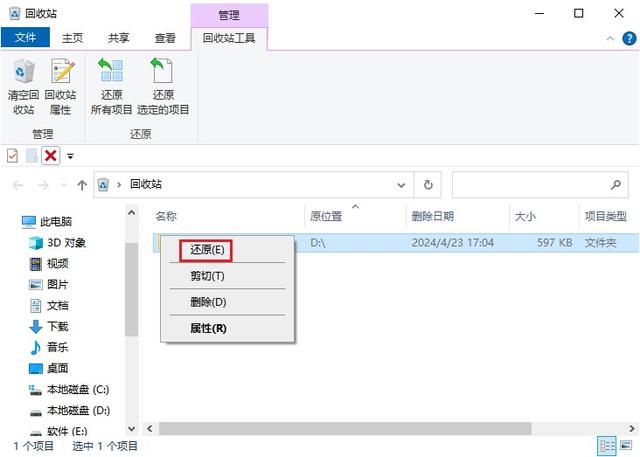The image size is (640, 457).
Task: Click navigation pane scroll up arrow
Action: tap(131, 213)
